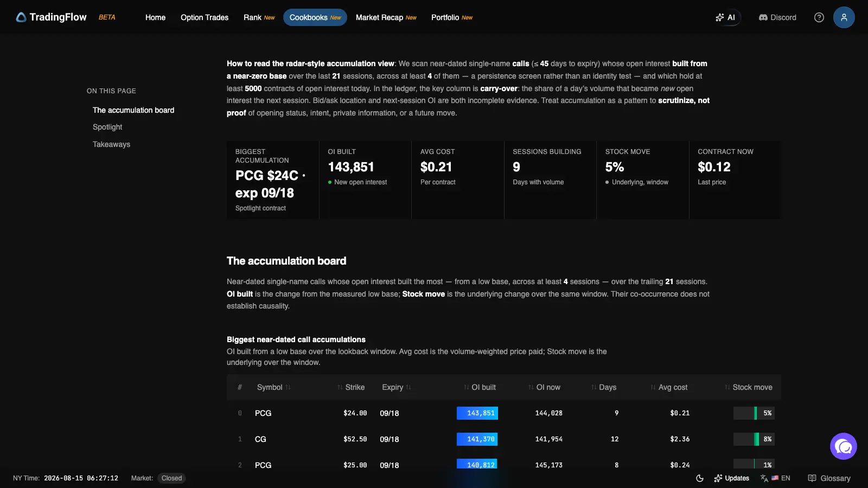Jump to The accumulation board section in sidebar
Viewport: 868px width, 488px height.
coord(133,110)
